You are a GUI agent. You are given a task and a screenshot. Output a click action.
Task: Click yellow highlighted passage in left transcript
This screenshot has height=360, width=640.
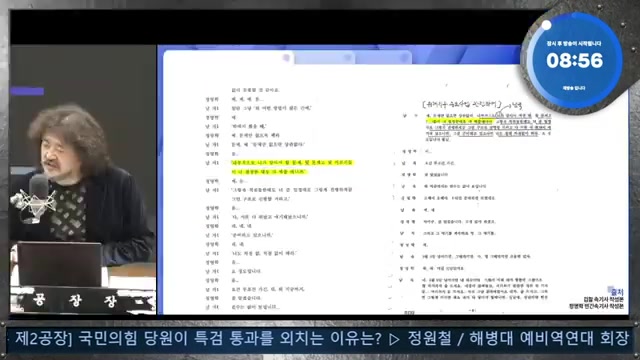pos(292,167)
